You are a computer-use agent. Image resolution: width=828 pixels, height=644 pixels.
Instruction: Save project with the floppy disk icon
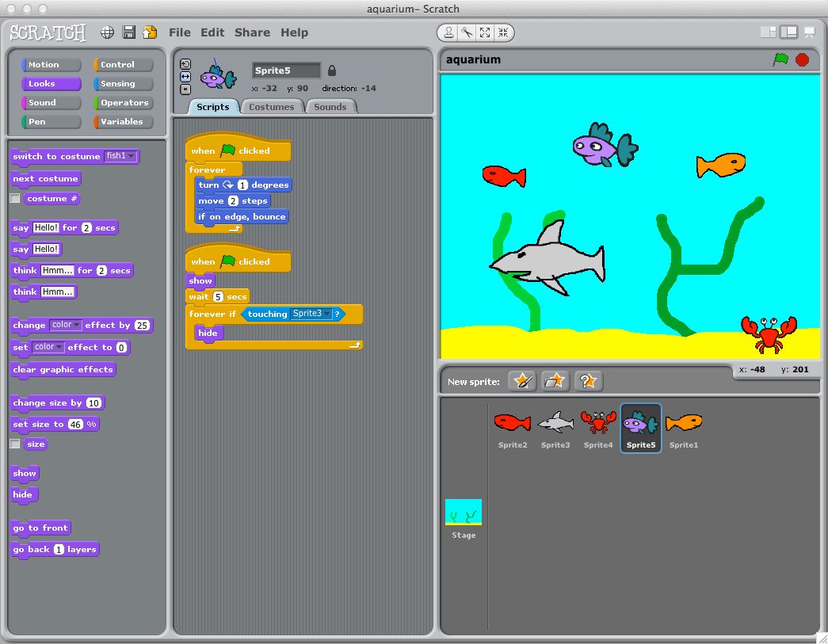point(128,32)
